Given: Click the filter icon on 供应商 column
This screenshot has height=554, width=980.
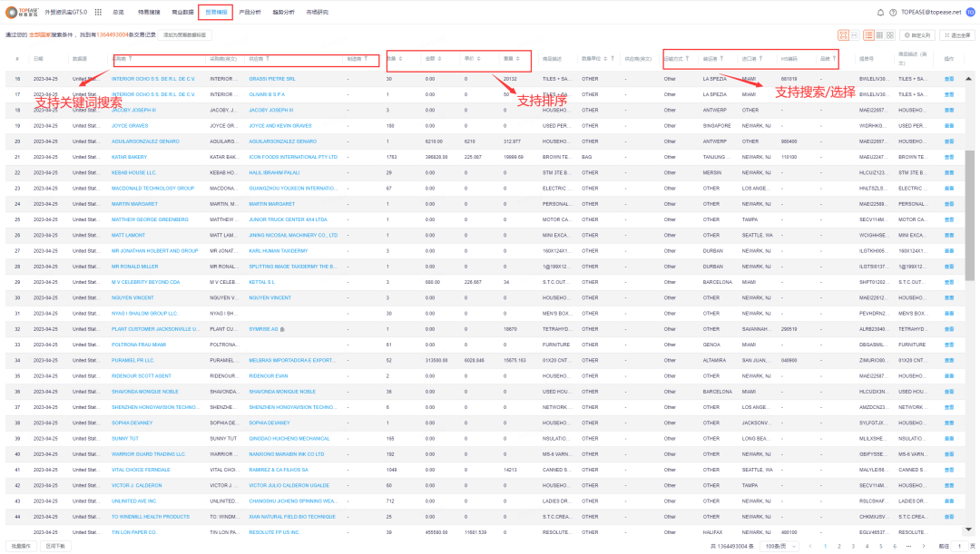Looking at the screenshot, I should 268,59.
